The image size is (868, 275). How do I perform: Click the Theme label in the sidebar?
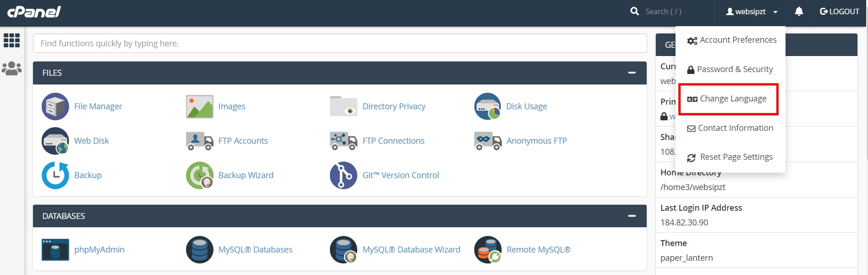pyautogui.click(x=674, y=243)
